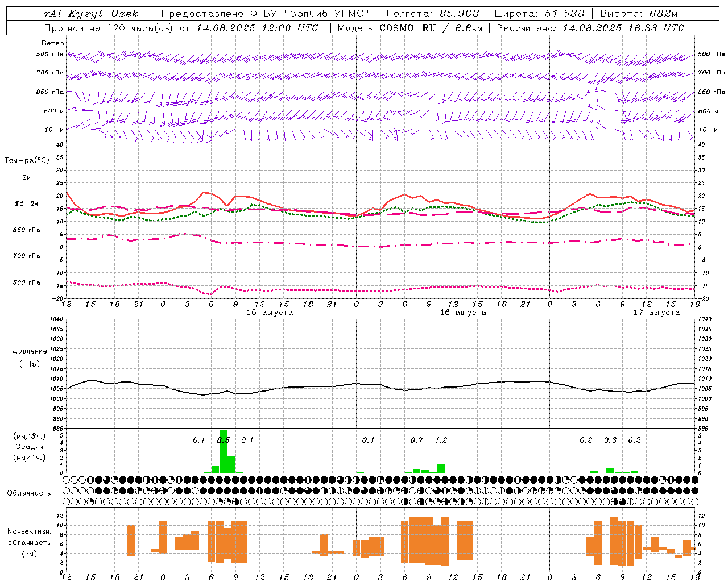728x582 pixels.
Task: Click the 500 гПа temperature legend entry
Action: coord(27,282)
